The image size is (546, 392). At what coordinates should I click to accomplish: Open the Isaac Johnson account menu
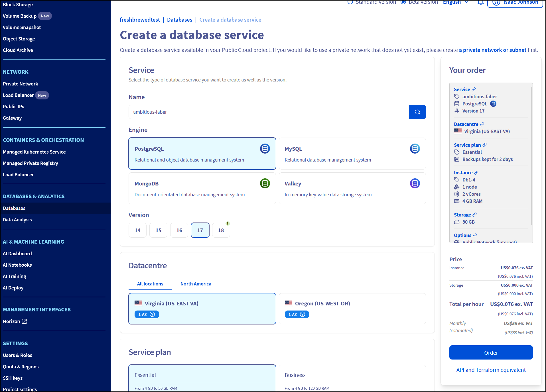click(515, 3)
